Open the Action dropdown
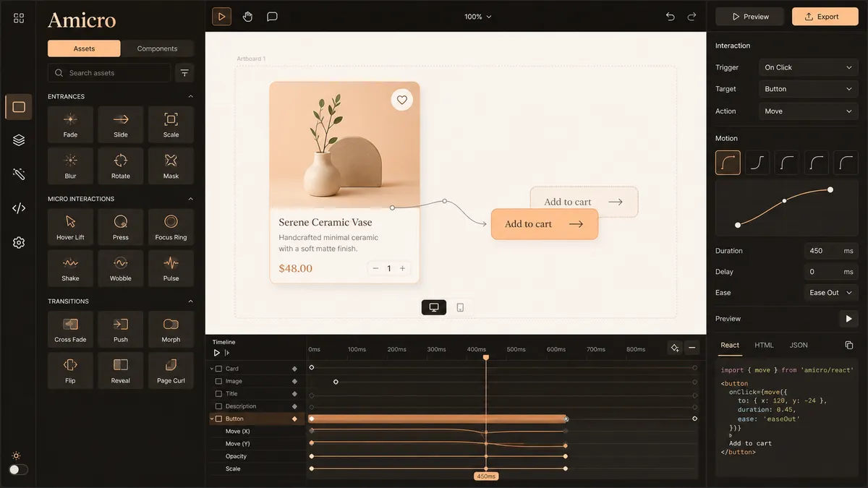Viewport: 868px width, 488px height. click(809, 111)
